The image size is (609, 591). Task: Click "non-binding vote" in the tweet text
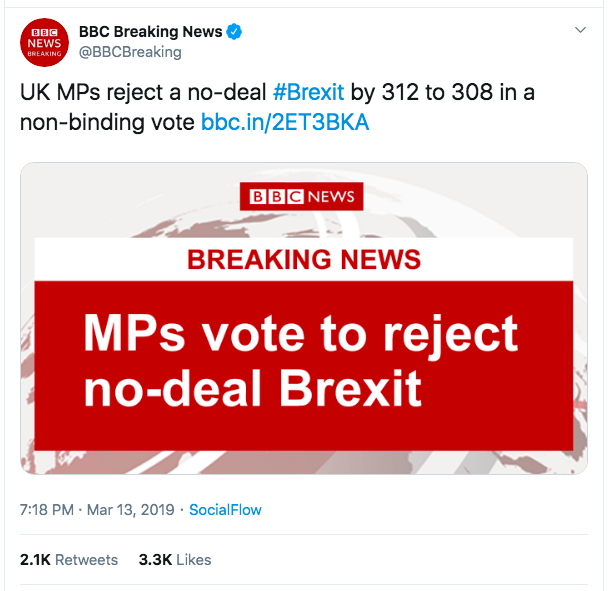point(108,123)
